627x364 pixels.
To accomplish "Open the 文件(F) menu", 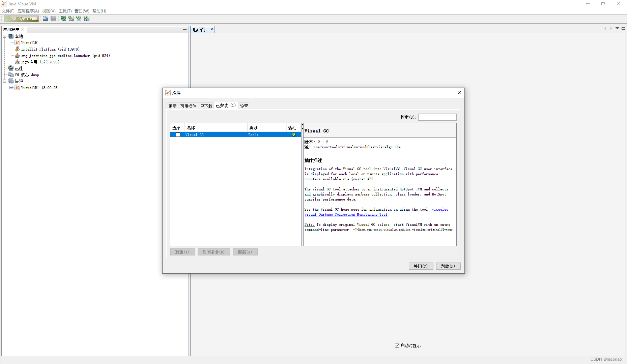I will pos(8,11).
